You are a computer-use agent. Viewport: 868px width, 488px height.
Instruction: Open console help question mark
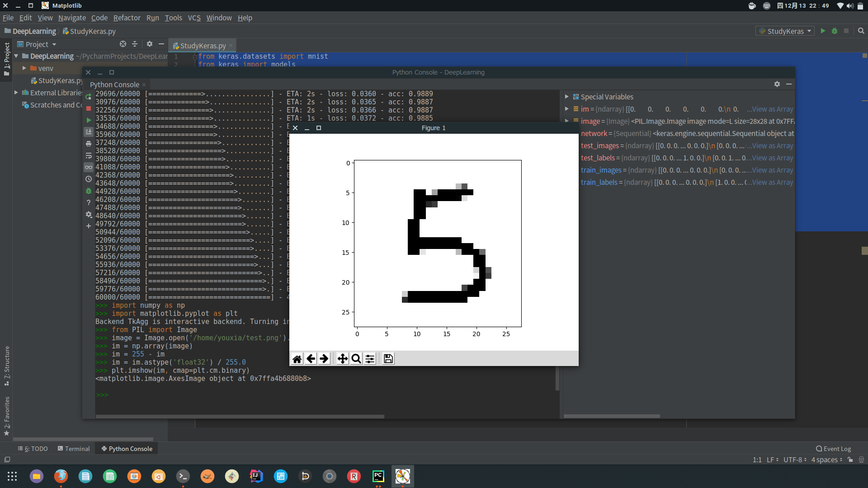[89, 202]
